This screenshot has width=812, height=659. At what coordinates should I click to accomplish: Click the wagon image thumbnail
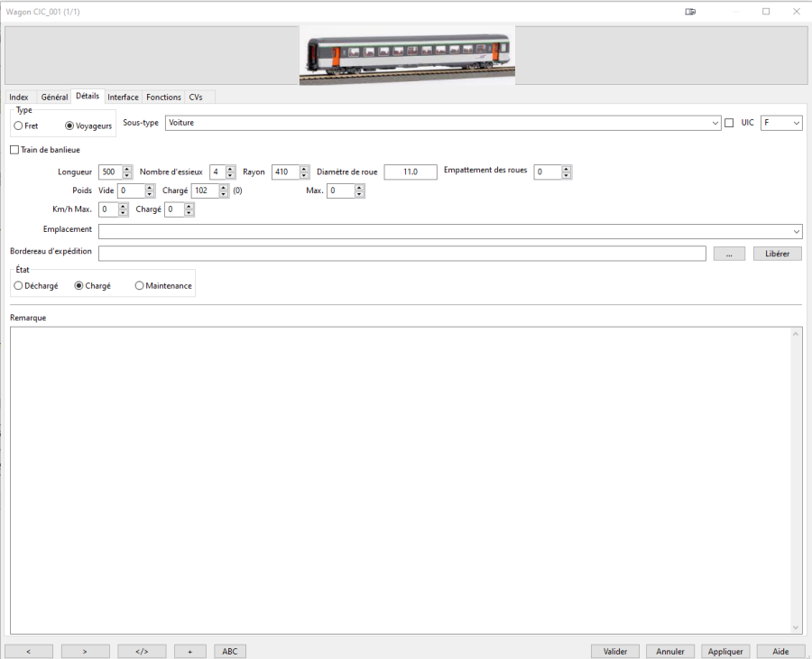tap(407, 55)
